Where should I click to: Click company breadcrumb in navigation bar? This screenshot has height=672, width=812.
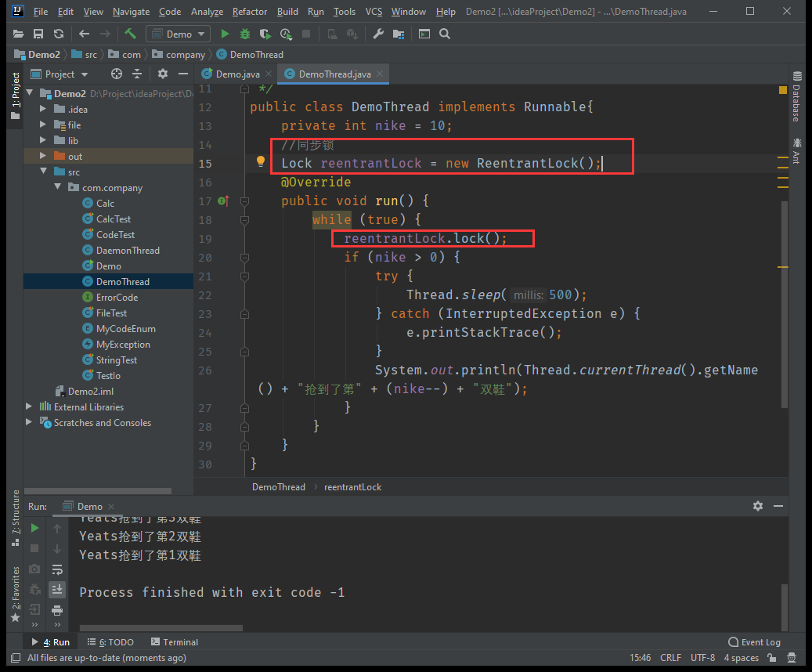click(x=179, y=54)
